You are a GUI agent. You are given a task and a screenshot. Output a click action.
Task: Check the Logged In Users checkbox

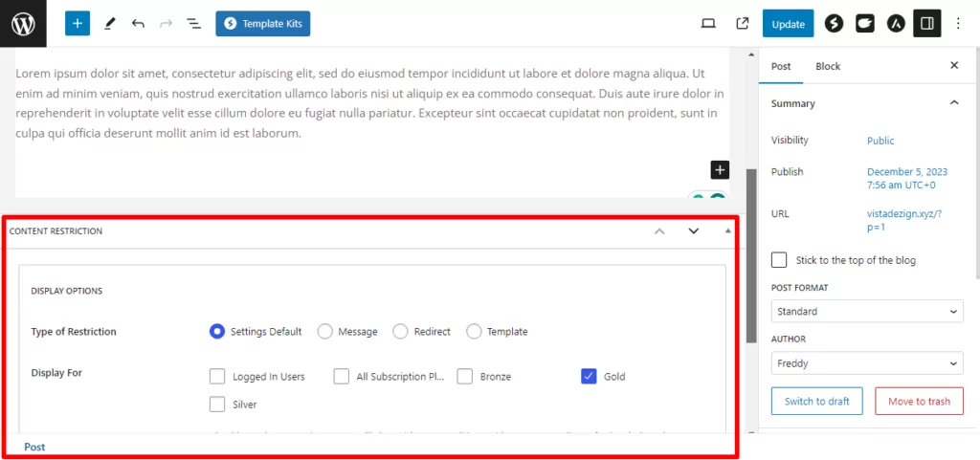(217, 376)
